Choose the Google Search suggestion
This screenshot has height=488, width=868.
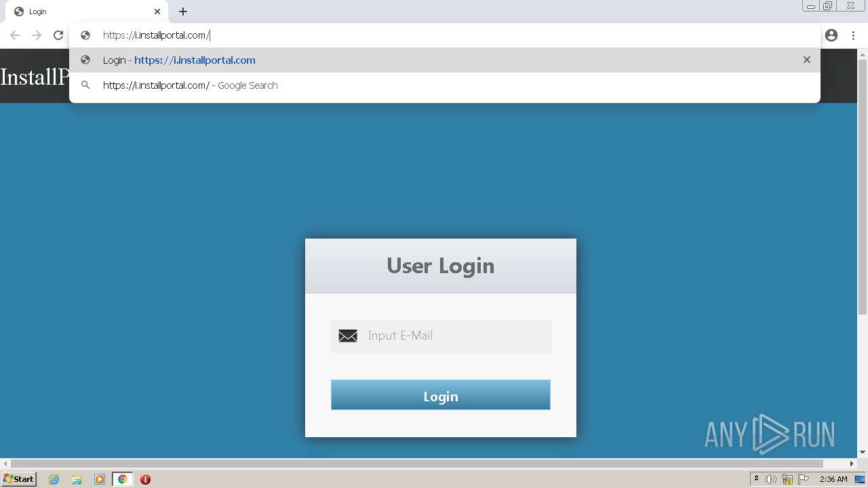[x=444, y=85]
